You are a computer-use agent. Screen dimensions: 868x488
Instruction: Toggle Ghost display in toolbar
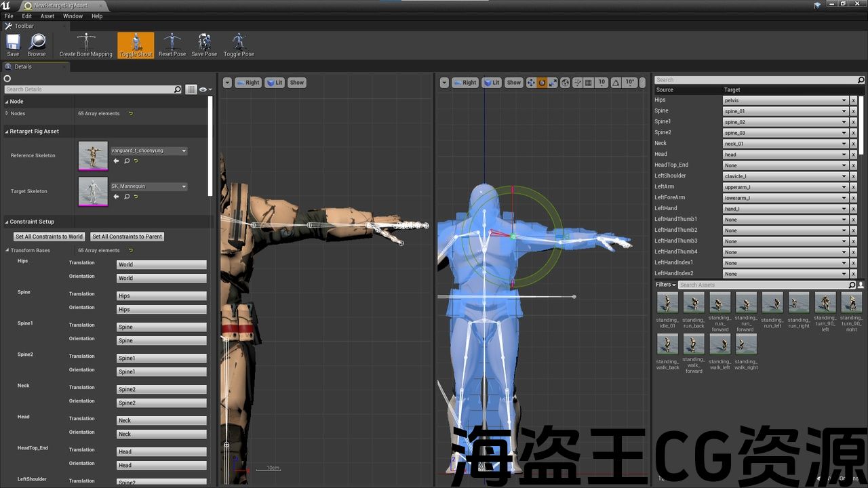point(136,44)
